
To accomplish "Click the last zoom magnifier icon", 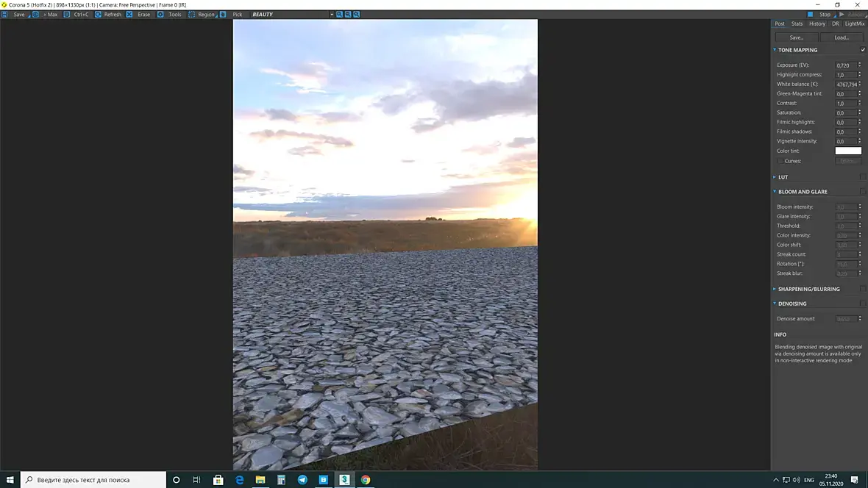I will (357, 15).
